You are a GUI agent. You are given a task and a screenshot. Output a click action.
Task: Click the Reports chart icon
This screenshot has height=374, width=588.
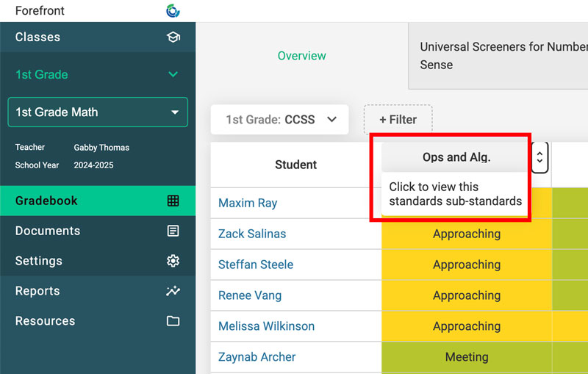[173, 291]
